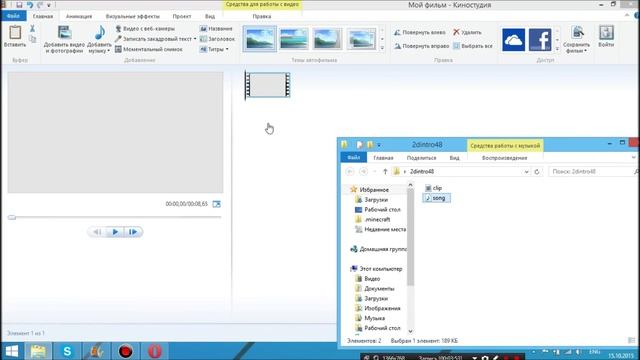Click Undo in quick access toolbar
Viewport: 640px width, 360px height.
tap(30, 5)
